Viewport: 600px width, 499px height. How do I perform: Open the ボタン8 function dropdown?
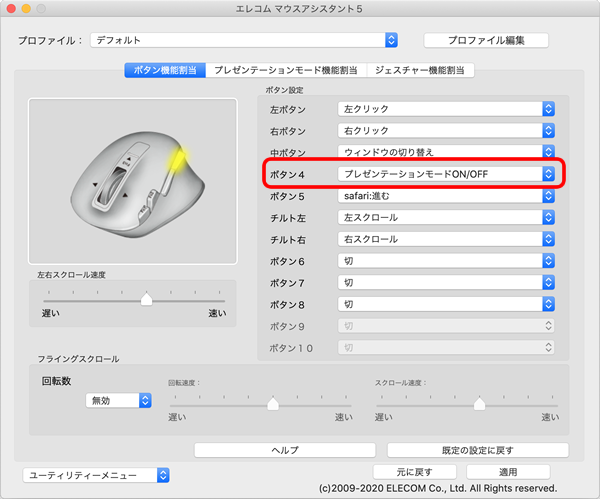[446, 305]
